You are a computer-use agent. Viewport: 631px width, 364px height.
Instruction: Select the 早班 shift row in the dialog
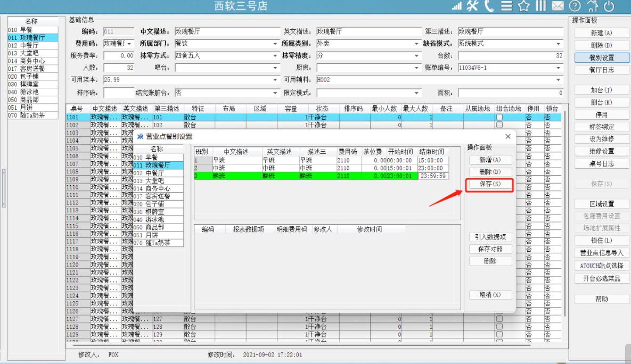[321, 160]
